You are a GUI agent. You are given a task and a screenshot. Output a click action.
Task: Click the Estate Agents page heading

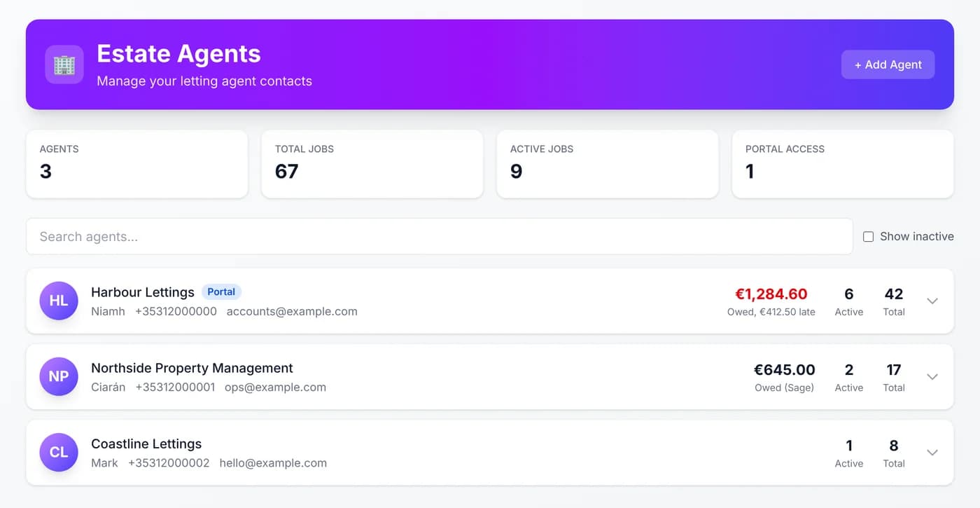pos(178,53)
